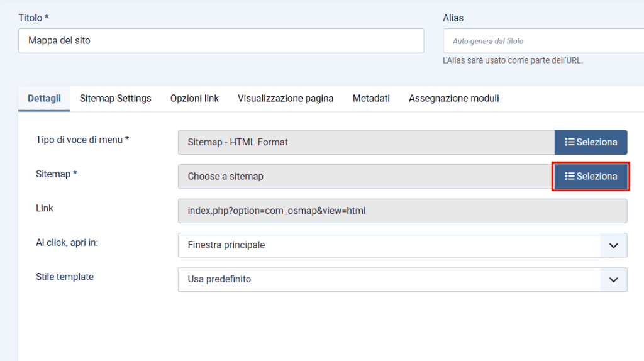
Task: Click the "Tipo di voce di menu *" label
Action: [x=82, y=140]
